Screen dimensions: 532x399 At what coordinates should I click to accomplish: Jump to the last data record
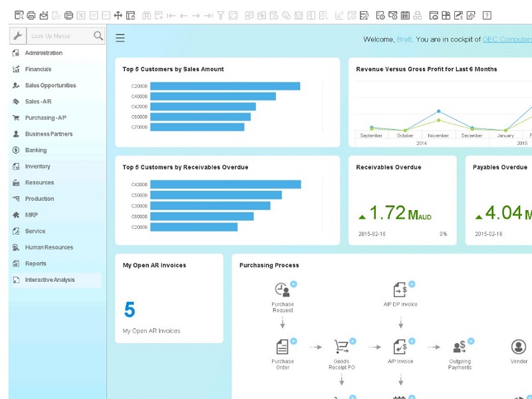point(208,15)
